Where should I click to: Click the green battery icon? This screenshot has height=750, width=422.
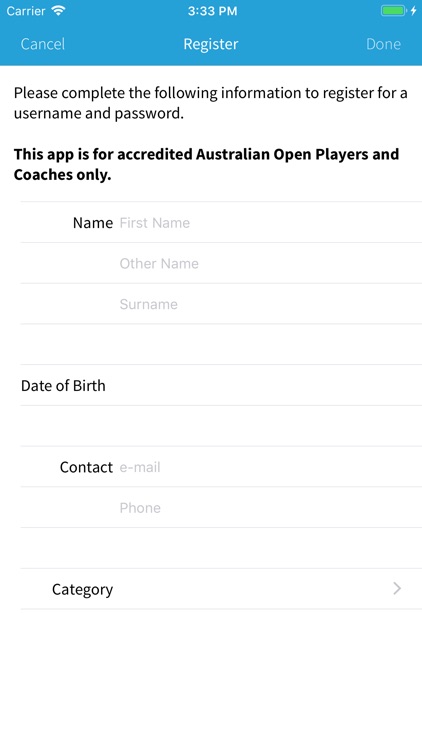click(393, 11)
